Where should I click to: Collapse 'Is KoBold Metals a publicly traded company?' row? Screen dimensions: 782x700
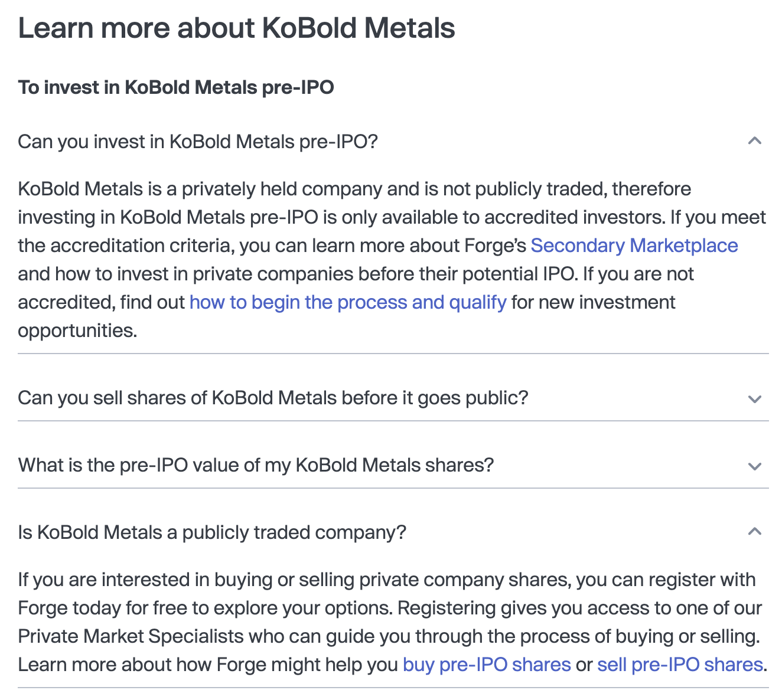coord(393,532)
